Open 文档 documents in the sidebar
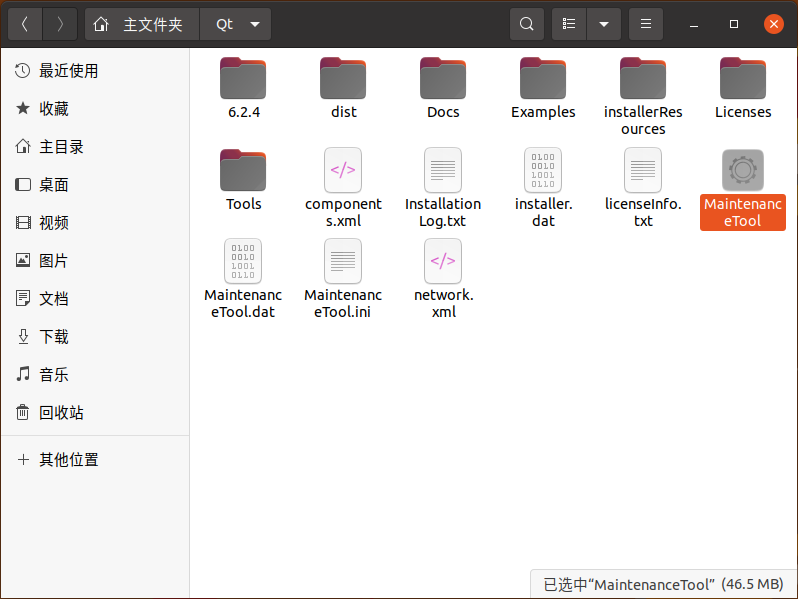This screenshot has height=599, width=798. click(x=95, y=298)
